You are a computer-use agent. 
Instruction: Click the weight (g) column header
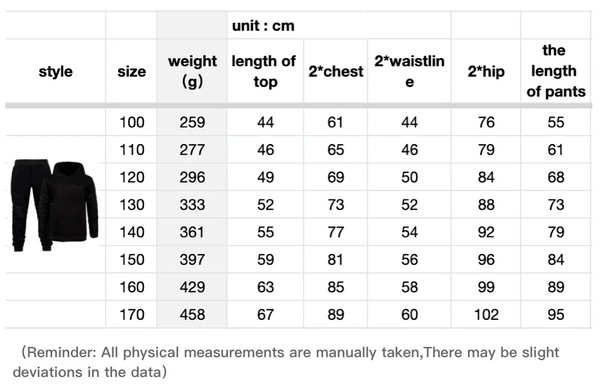click(192, 71)
